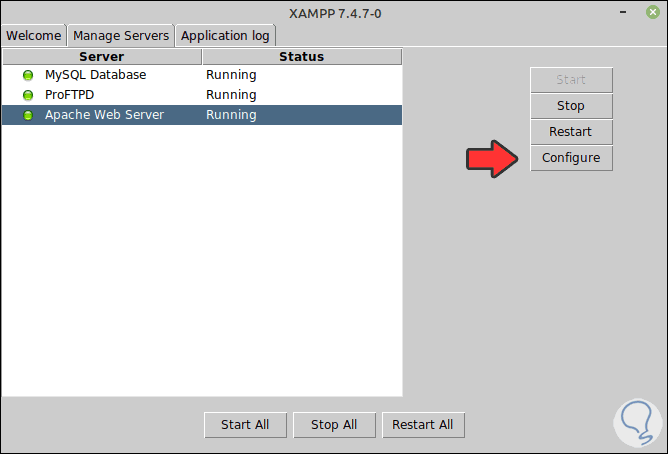Click the ProFTPD green status indicator
Screen dimensions: 668x454
pos(28,95)
